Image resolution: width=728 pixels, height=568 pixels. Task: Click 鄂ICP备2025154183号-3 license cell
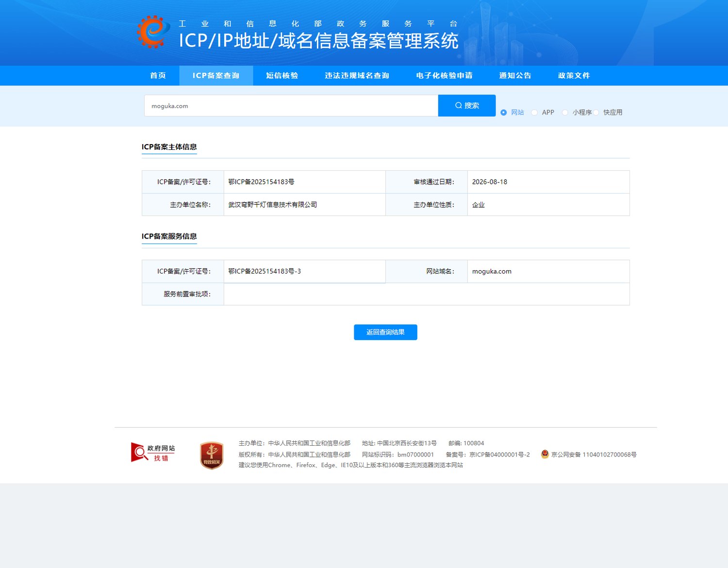(x=304, y=272)
